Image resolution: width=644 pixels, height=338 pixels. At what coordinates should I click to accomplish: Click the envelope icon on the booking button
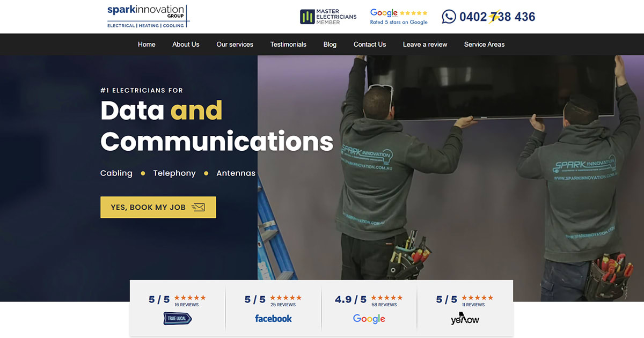200,207
